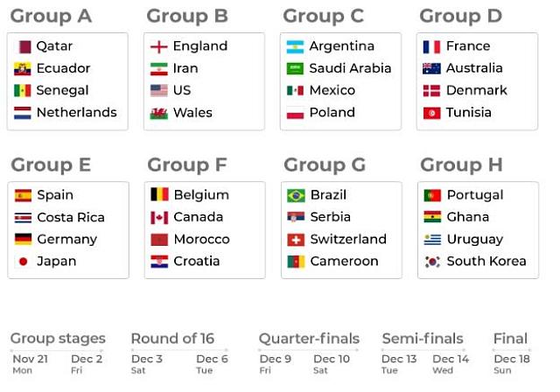Click the Quarter-finals stage label

(x=309, y=339)
